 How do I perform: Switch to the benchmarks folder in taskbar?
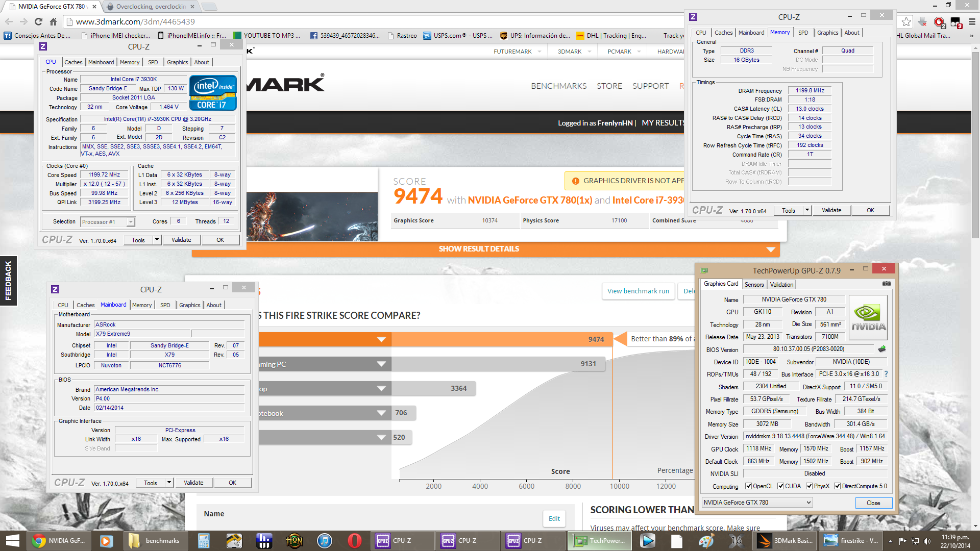click(155, 541)
